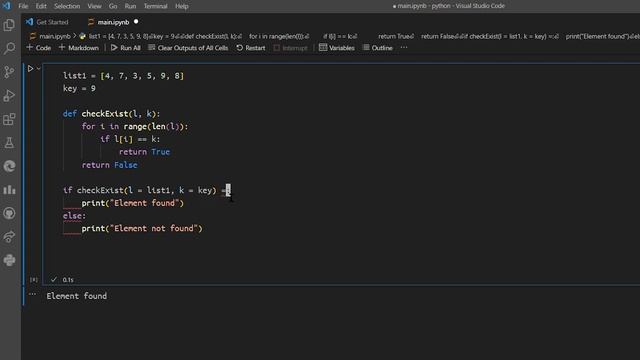Switch to the Get Started tab
Viewport: 640px width, 360px height.
48,22
